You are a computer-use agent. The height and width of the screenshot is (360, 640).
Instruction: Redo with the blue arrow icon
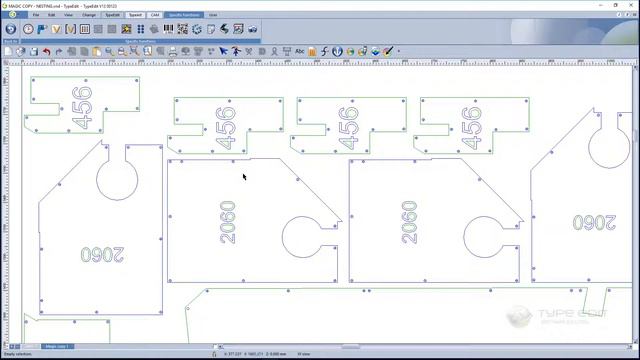[59, 51]
